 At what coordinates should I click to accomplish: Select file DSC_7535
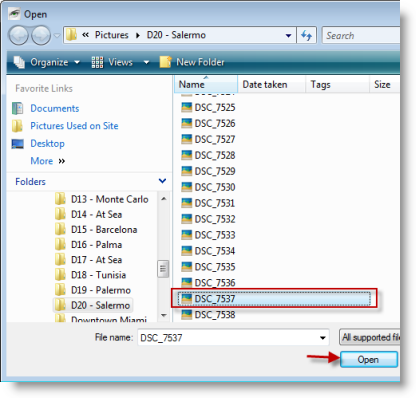(208, 267)
